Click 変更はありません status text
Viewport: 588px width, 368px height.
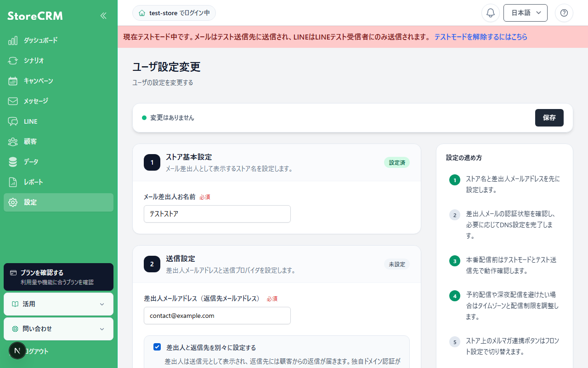coord(172,118)
